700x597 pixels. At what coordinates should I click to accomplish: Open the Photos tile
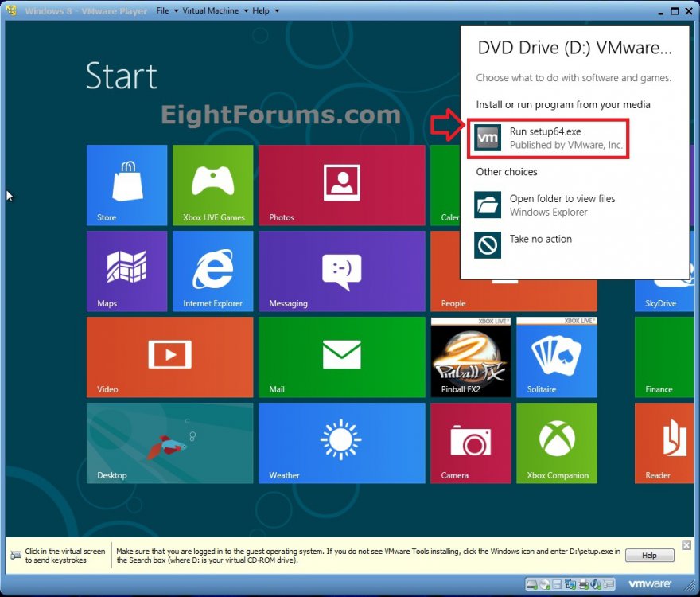click(x=341, y=185)
